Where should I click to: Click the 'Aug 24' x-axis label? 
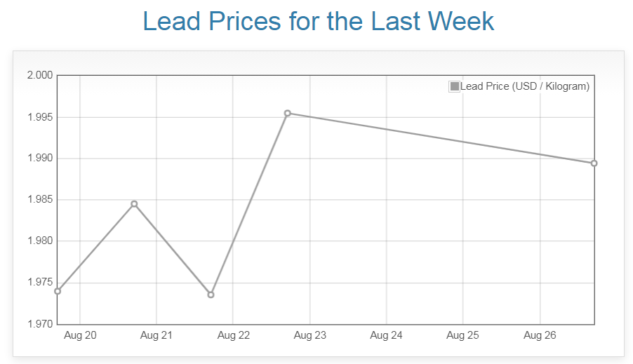pyautogui.click(x=386, y=335)
